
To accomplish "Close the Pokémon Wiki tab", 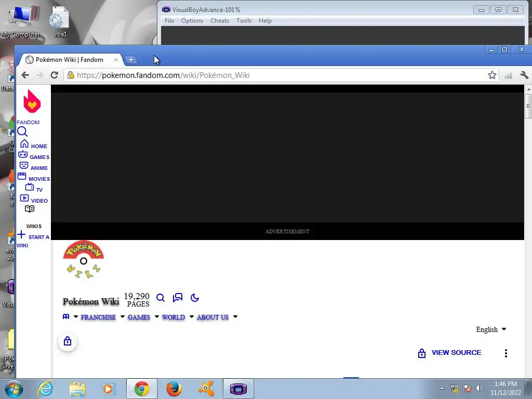I will (x=116, y=60).
